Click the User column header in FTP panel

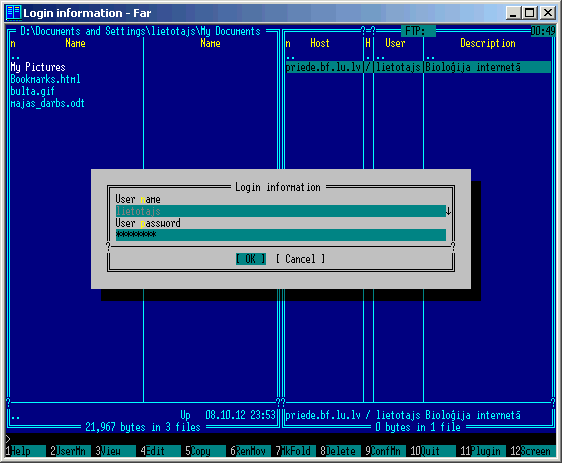coord(395,43)
